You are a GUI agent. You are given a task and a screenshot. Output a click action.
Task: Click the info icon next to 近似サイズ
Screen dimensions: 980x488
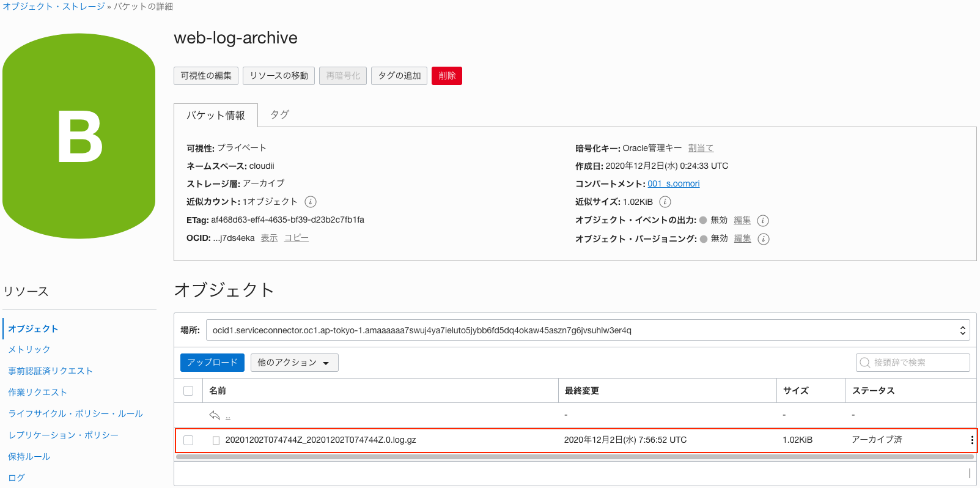[x=665, y=202]
